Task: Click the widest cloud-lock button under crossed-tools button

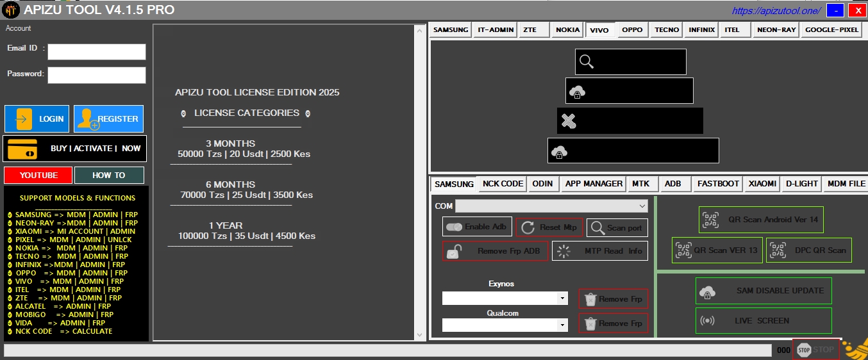Action: [633, 151]
